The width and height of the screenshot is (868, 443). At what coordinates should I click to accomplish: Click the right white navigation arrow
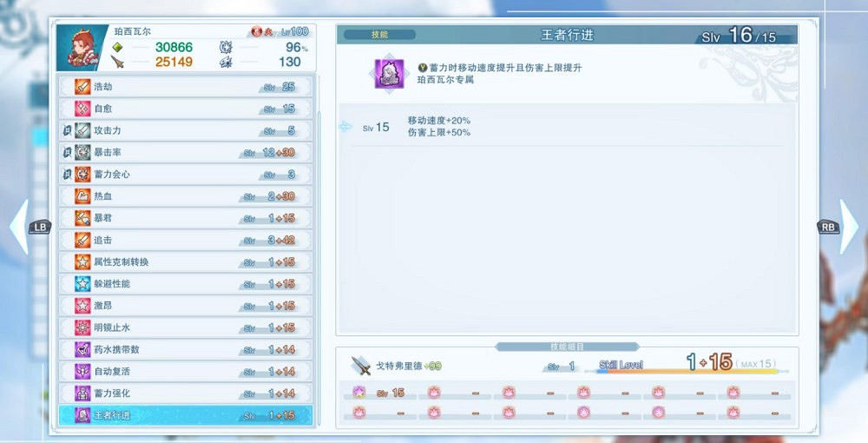click(849, 227)
